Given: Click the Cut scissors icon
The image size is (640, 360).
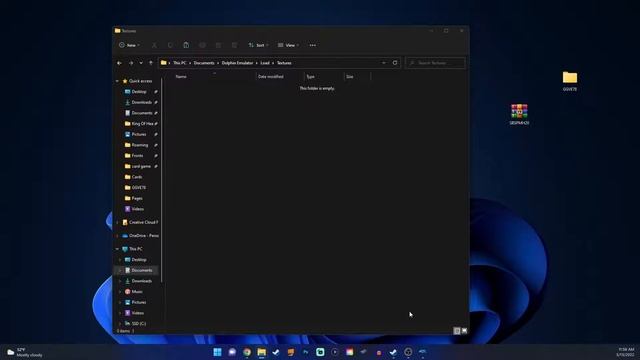Looking at the screenshot, I should tap(154, 45).
